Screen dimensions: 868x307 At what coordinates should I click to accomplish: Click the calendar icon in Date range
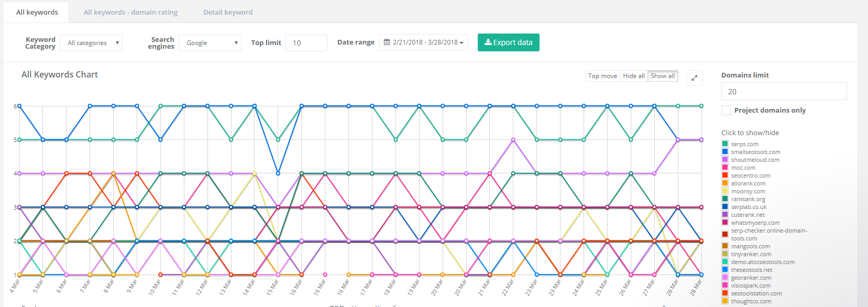[x=387, y=42]
